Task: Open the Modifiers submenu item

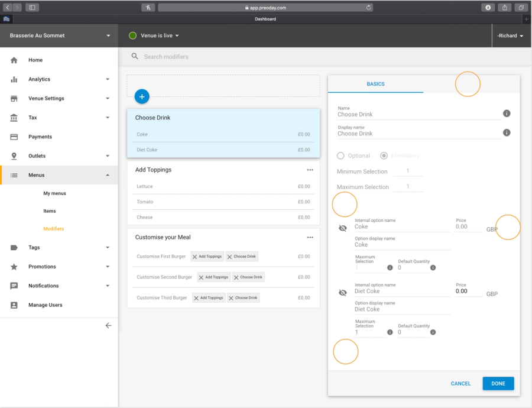Action: (54, 229)
